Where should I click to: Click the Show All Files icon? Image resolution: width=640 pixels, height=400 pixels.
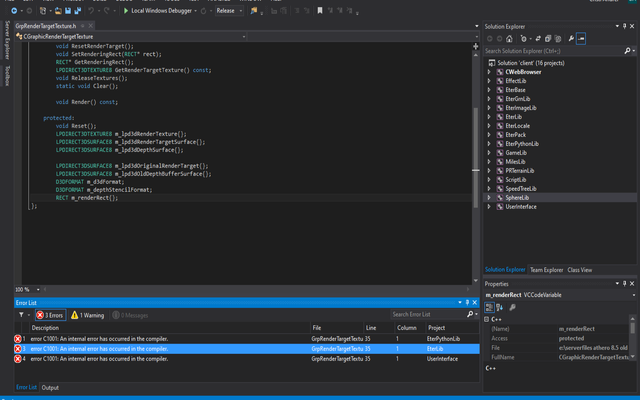(x=558, y=39)
